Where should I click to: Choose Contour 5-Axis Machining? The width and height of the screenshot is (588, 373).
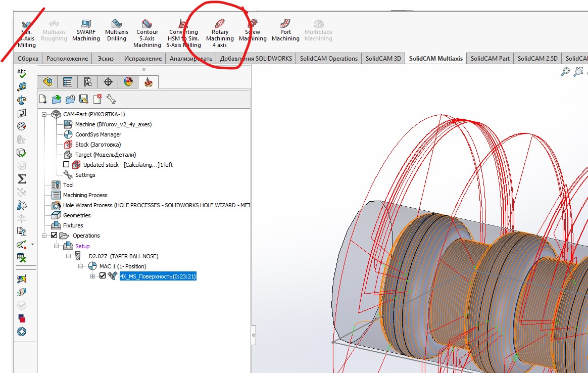pyautogui.click(x=147, y=34)
